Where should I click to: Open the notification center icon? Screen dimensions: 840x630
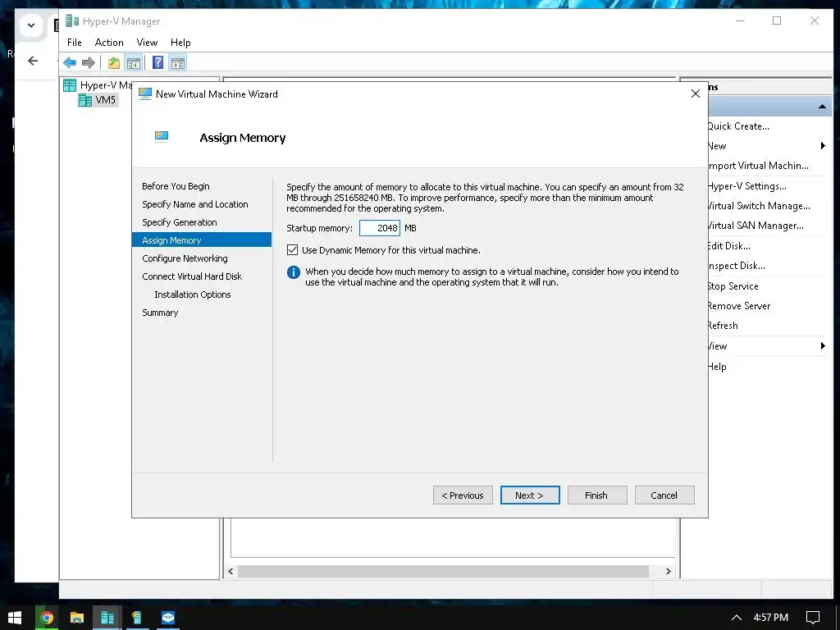pyautogui.click(x=813, y=618)
